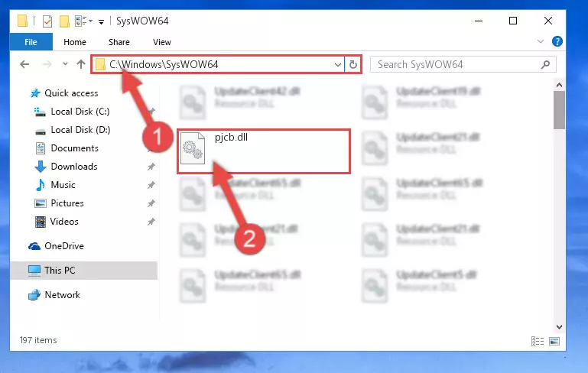Open the Customize Quick Access Toolbar arrow

[101, 22]
